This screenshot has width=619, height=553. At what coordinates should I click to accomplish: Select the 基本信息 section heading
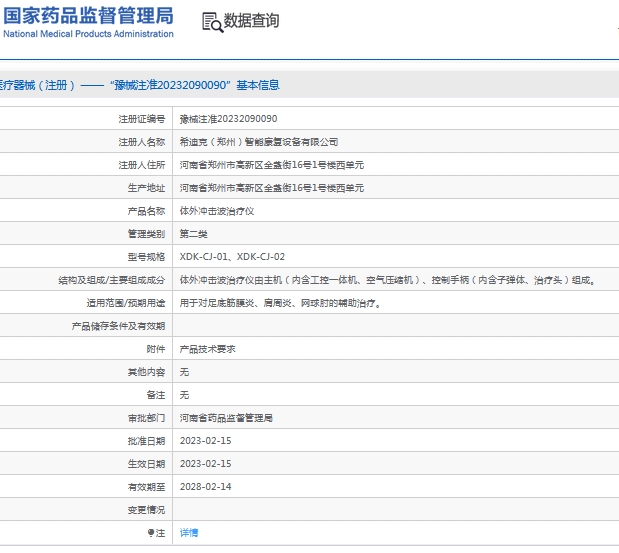point(258,85)
